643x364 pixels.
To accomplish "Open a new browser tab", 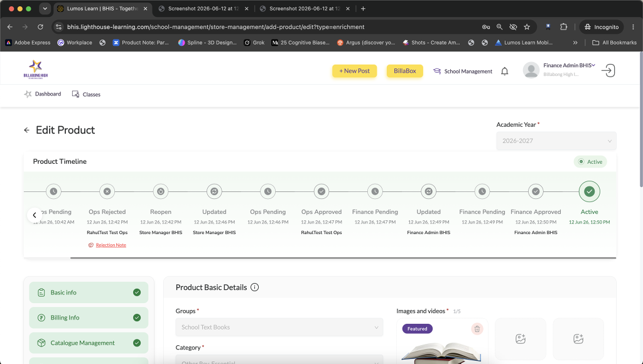I will 363,9.
